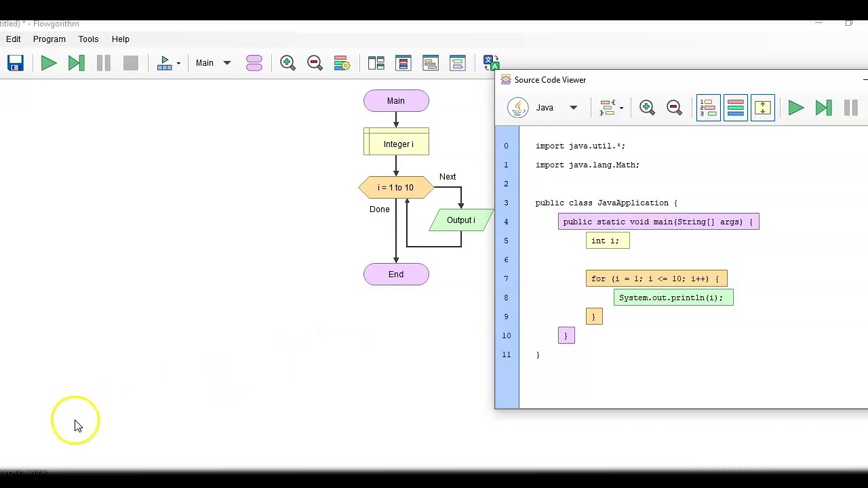
Task: Open the Help menu
Action: pyautogui.click(x=121, y=39)
